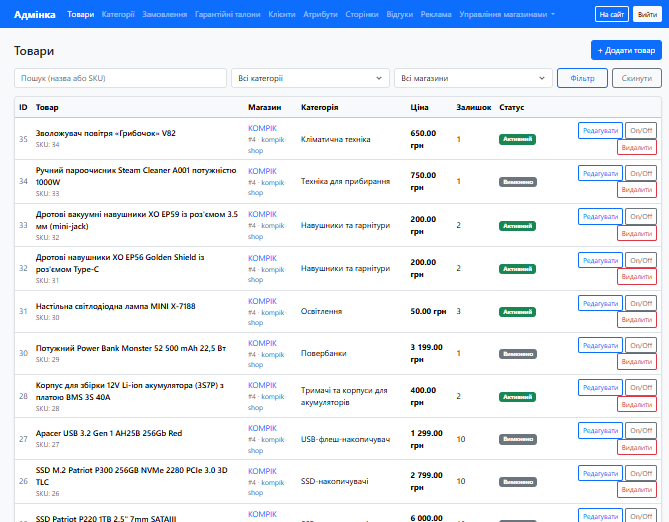Screen dimensions: 669x522
Task: Click the Вийти logout button
Action: 647,14
